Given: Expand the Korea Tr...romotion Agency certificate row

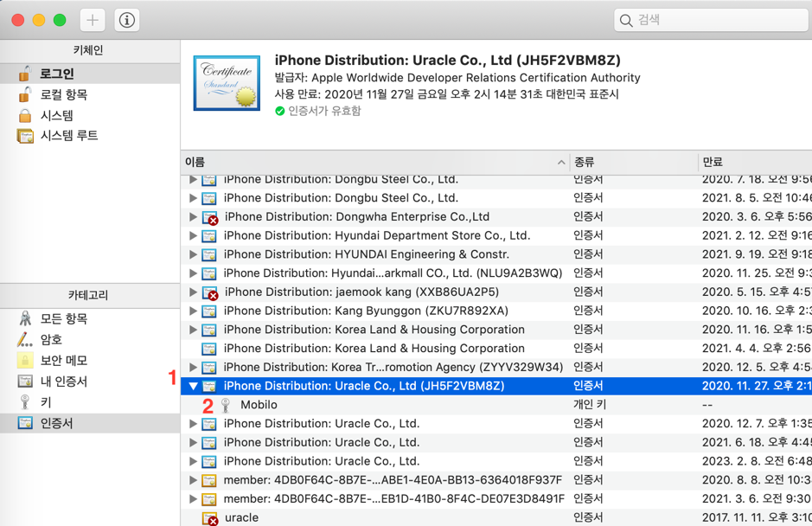Looking at the screenshot, I should point(193,368).
